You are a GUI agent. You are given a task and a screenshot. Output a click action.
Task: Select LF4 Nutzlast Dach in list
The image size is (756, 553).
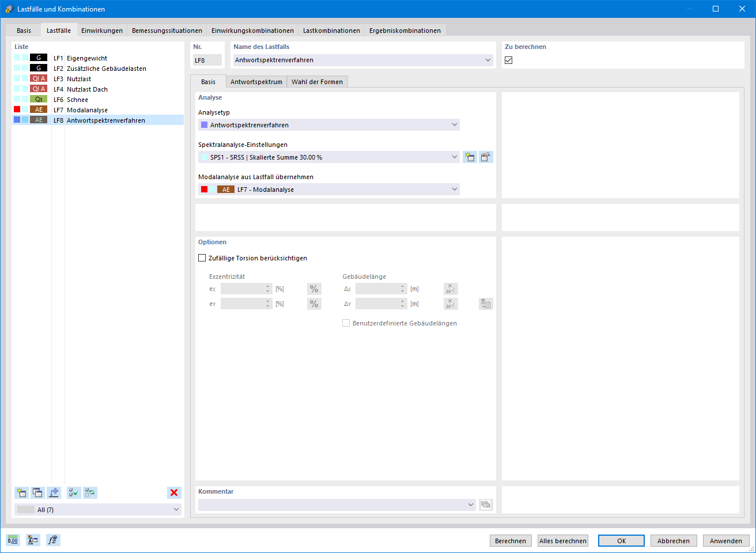98,89
